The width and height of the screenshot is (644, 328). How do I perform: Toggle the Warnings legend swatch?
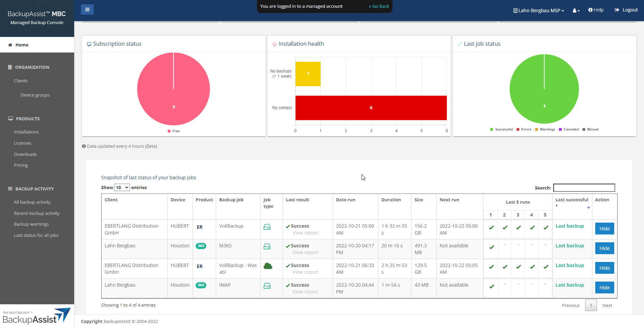coord(537,129)
